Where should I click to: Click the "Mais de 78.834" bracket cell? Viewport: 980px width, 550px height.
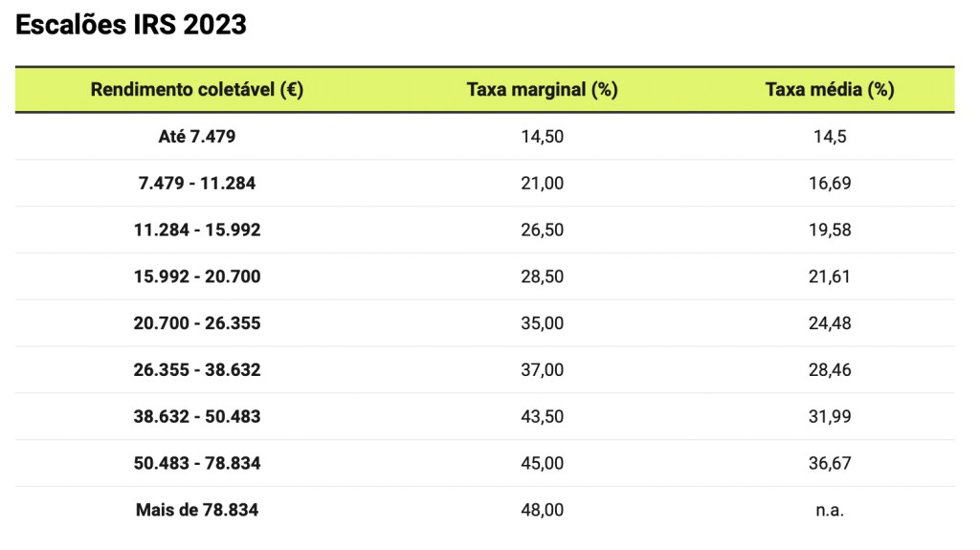tap(197, 511)
